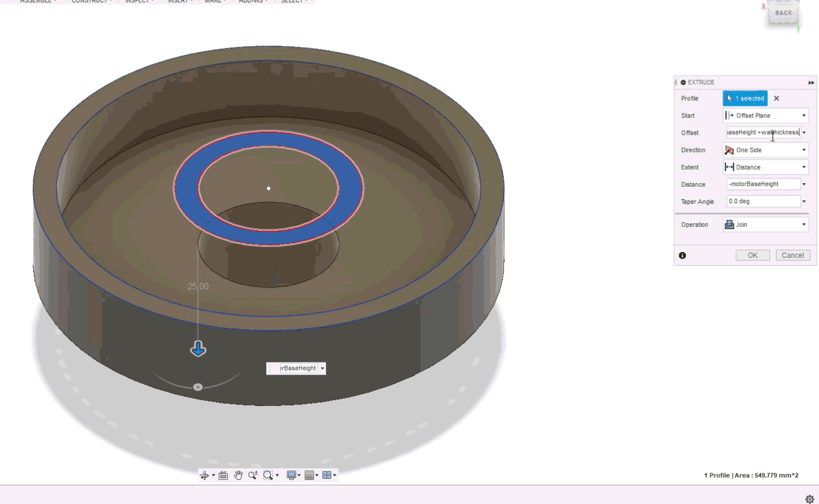Click the black circle beside EXTRUDE title
Viewport: 819px width, 504px height.
coord(683,82)
